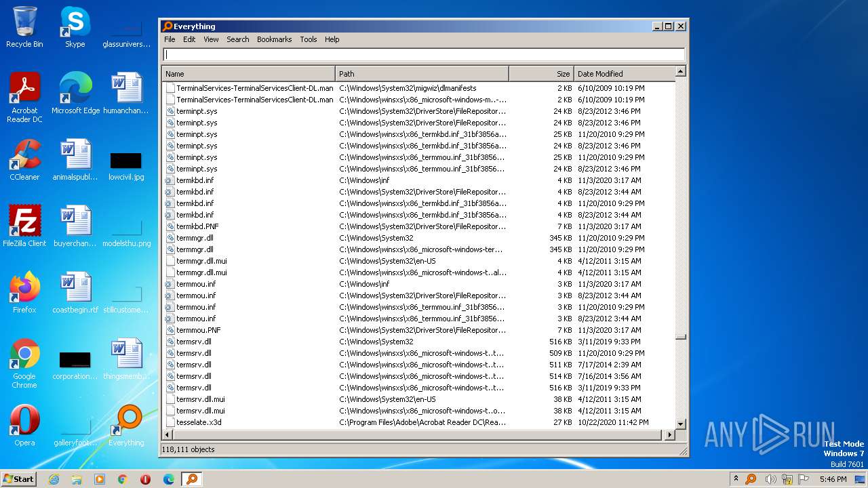
Task: Open buyerchan Word document icon
Action: [75, 226]
